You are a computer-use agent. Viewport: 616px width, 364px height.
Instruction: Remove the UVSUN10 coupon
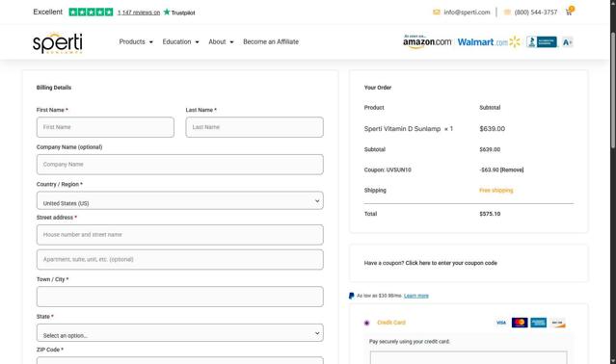tap(512, 169)
